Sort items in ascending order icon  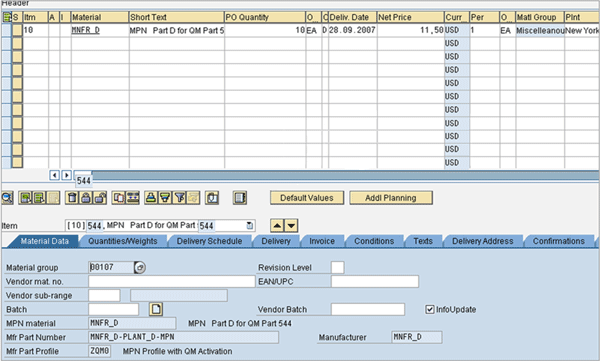point(151,198)
